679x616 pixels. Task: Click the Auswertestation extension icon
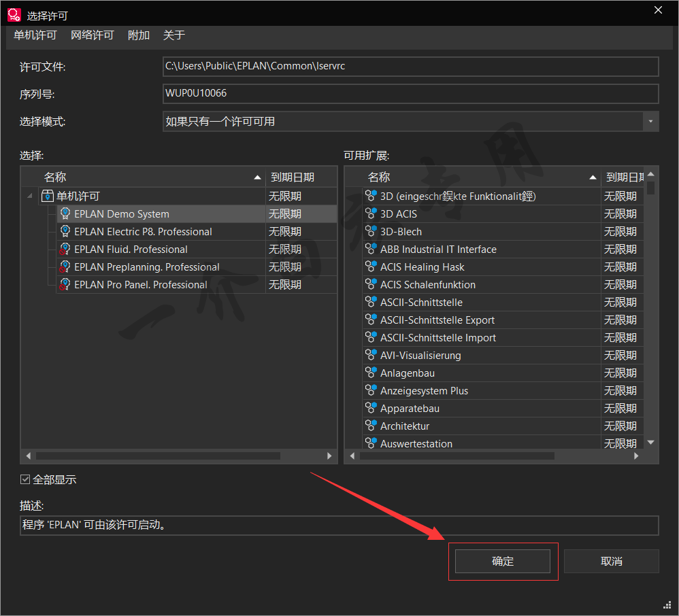click(x=371, y=443)
